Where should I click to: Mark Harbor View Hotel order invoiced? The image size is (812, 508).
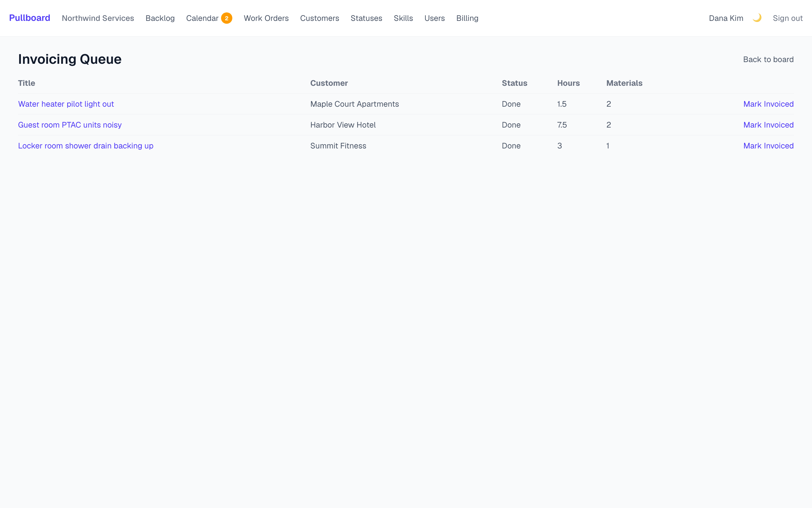(768, 125)
